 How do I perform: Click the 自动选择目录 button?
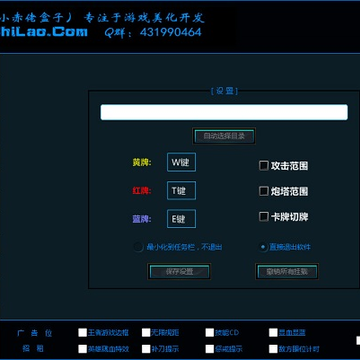(224, 136)
